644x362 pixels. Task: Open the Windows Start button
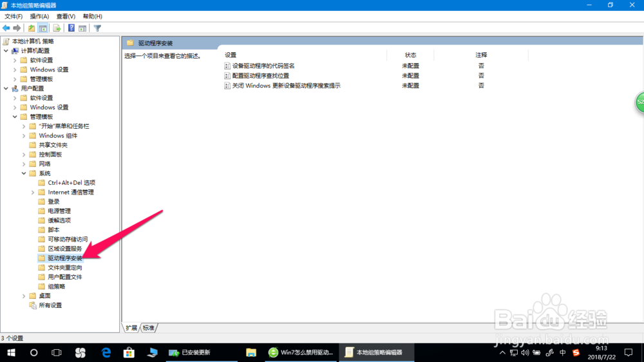click(x=11, y=352)
